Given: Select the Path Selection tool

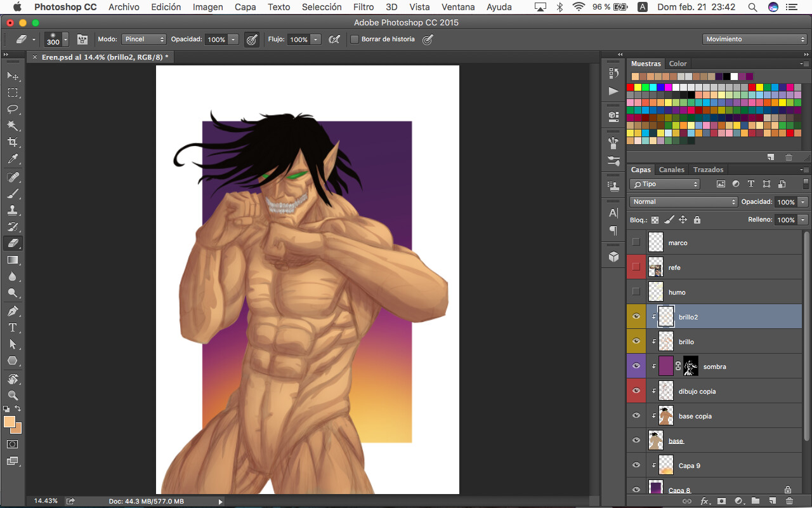Looking at the screenshot, I should (13, 344).
